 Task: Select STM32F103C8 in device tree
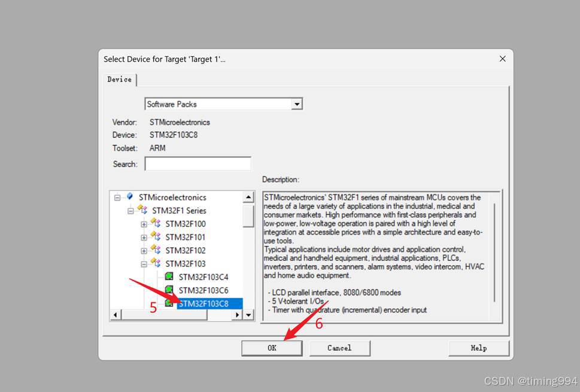pyautogui.click(x=204, y=303)
